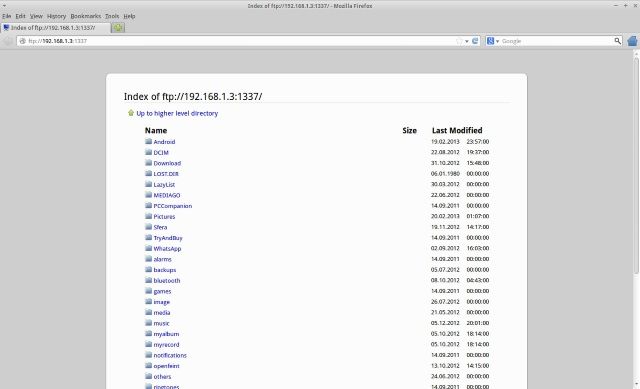The width and height of the screenshot is (640, 389).
Task: Click the folder icon beside WhatsApp
Action: tap(149, 248)
